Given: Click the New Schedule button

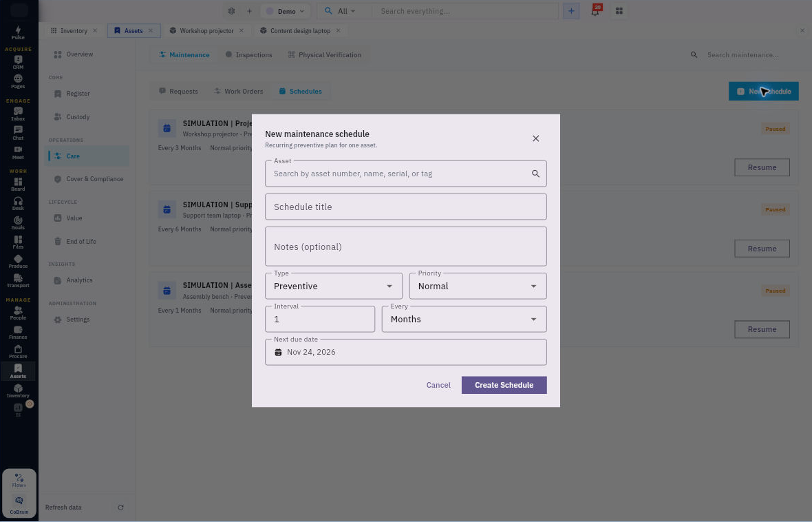Looking at the screenshot, I should click(763, 91).
